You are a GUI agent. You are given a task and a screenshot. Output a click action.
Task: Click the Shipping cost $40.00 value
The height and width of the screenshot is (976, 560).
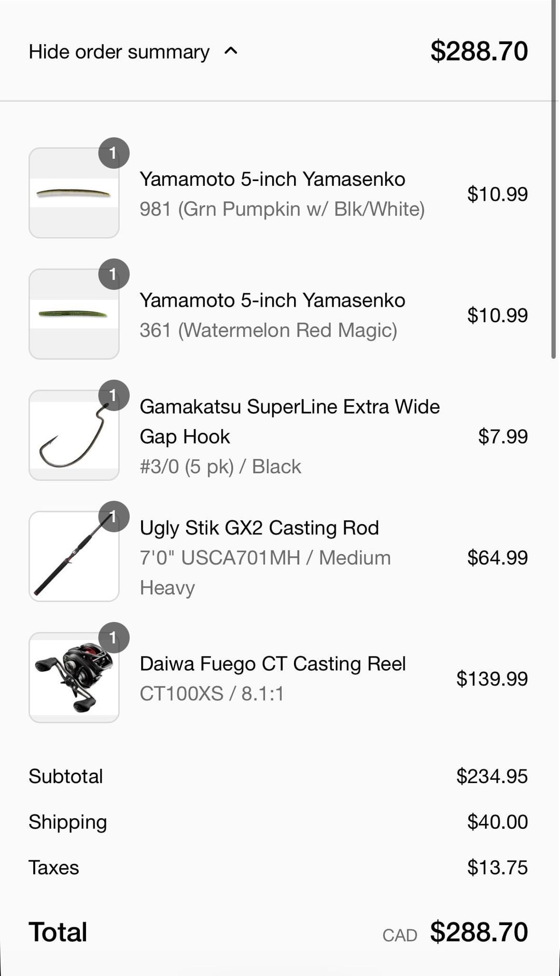point(497,822)
